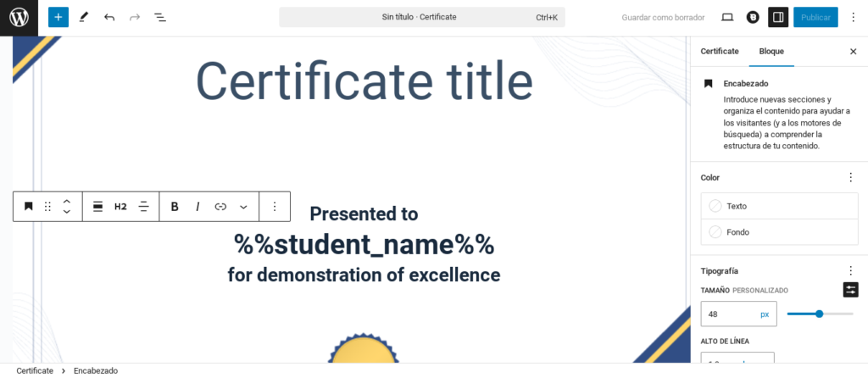This screenshot has height=378, width=868.
Task: Close the settings sidebar
Action: point(853,52)
